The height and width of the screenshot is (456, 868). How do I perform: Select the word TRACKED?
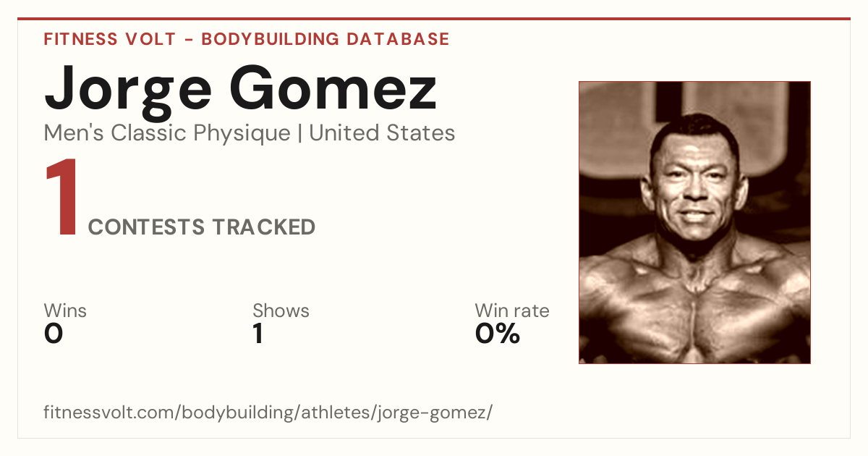tap(263, 227)
